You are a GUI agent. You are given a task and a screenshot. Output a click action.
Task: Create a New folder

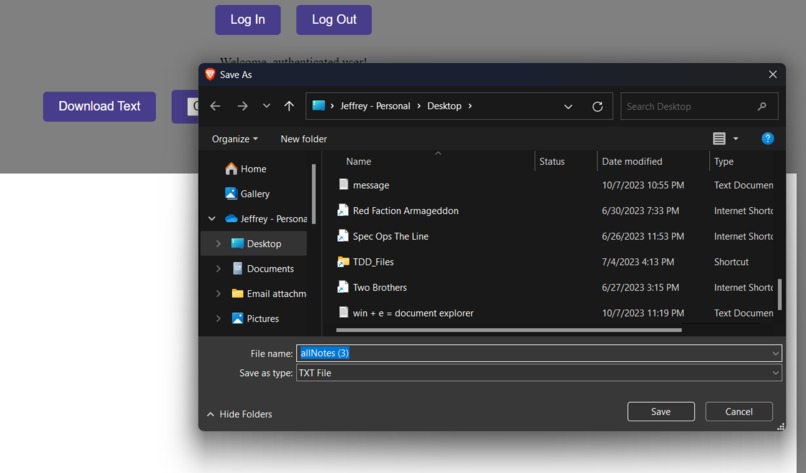[303, 139]
